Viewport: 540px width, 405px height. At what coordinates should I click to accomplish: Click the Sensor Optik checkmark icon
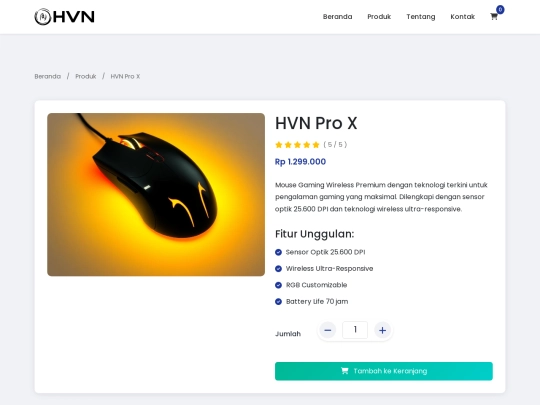[278, 252]
